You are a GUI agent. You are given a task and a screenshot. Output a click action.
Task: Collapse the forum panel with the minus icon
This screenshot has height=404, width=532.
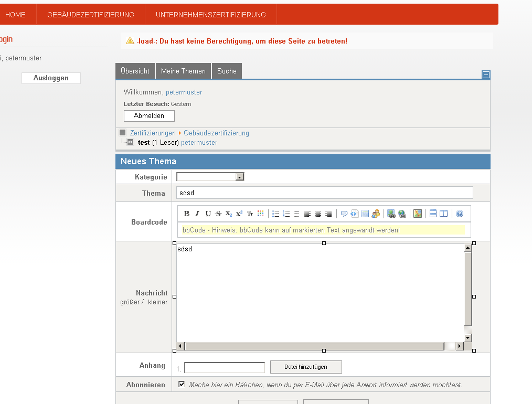486,75
